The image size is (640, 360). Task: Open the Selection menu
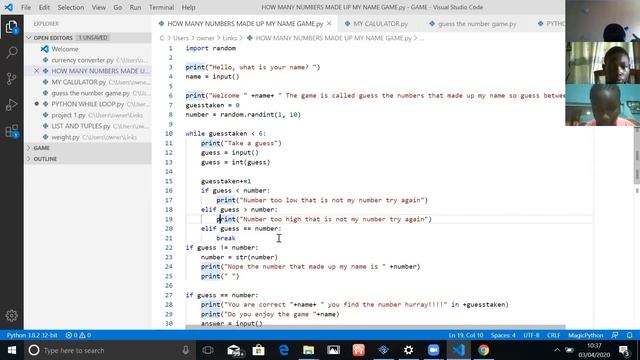[71, 7]
